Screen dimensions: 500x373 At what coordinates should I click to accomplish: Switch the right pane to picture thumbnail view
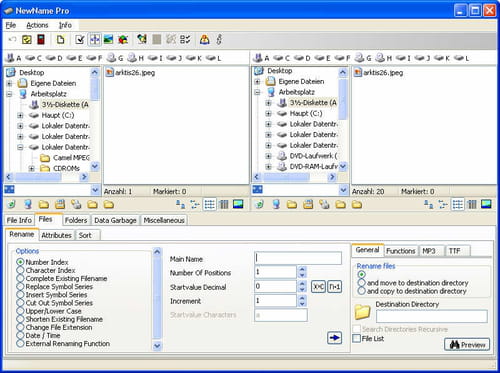(486, 204)
